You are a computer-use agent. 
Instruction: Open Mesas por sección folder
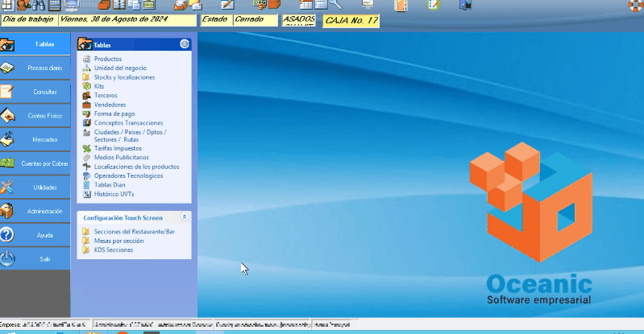coord(118,241)
